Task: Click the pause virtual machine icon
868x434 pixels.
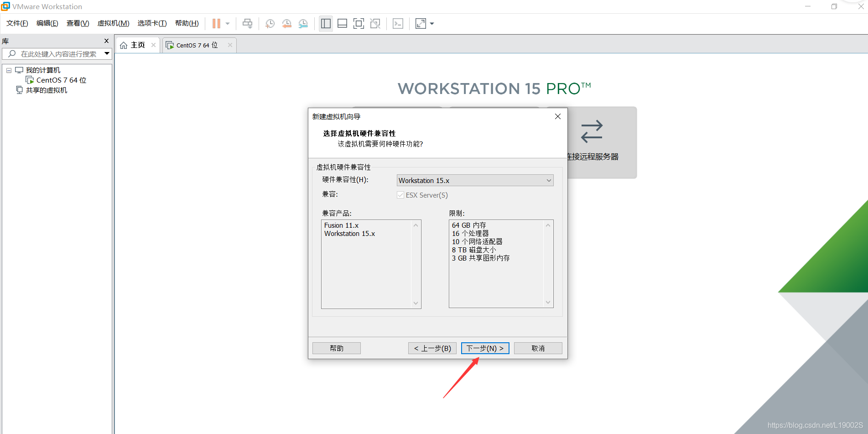Action: point(216,23)
